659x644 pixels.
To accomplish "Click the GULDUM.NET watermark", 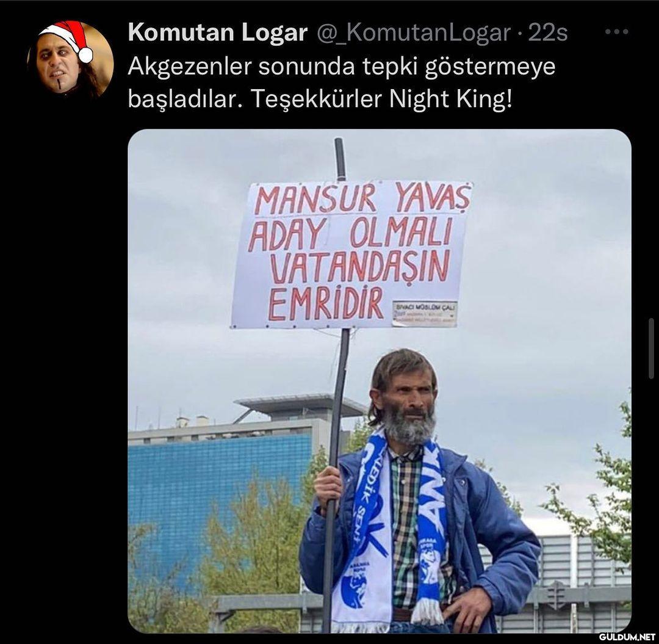I will pyautogui.click(x=627, y=637).
